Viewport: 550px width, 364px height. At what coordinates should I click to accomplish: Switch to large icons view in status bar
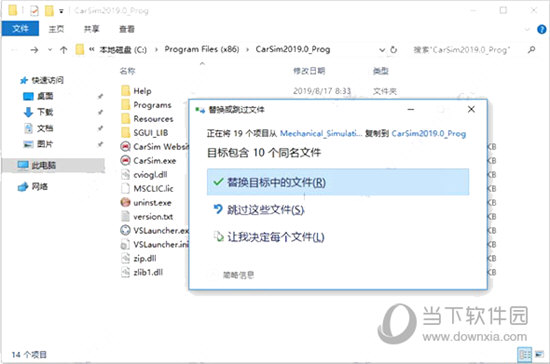coord(539,355)
